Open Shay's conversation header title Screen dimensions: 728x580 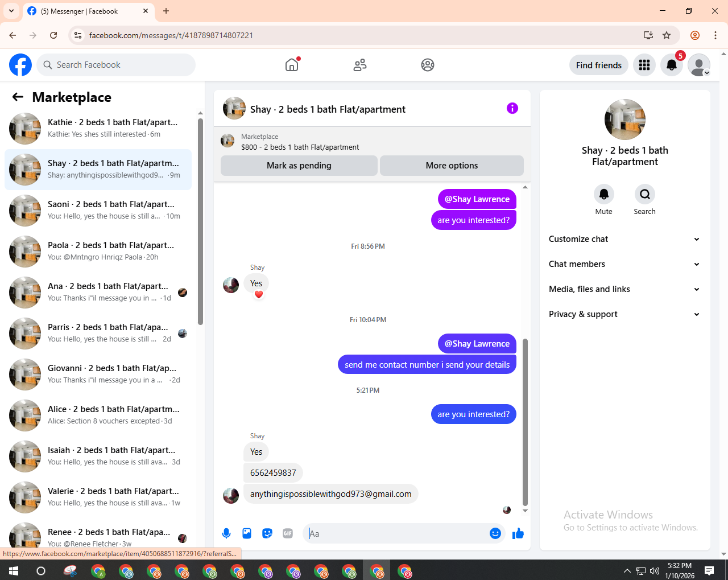coord(328,109)
